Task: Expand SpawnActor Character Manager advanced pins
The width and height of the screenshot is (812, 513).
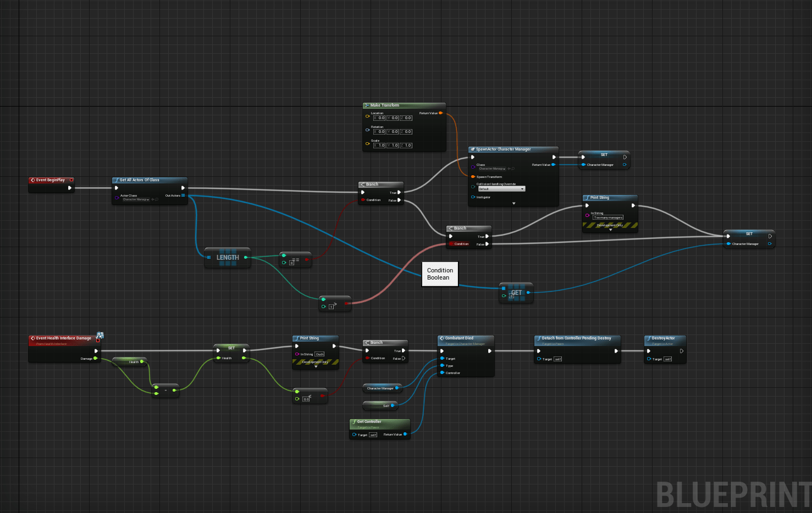Action: click(513, 203)
